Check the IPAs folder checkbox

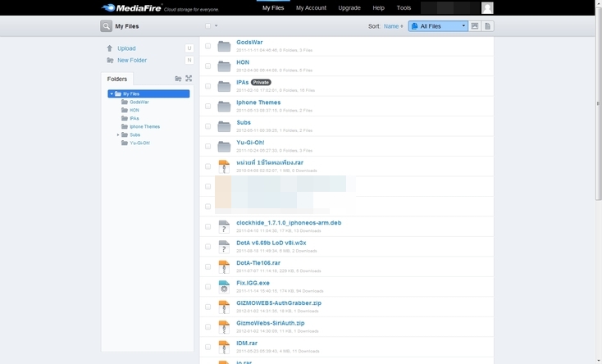208,86
